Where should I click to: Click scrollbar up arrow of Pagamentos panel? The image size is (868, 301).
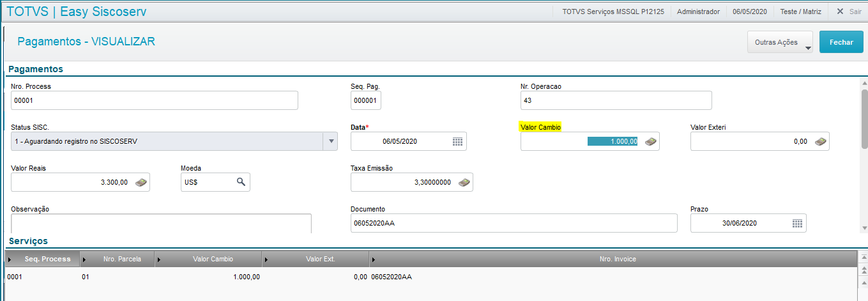click(x=864, y=84)
